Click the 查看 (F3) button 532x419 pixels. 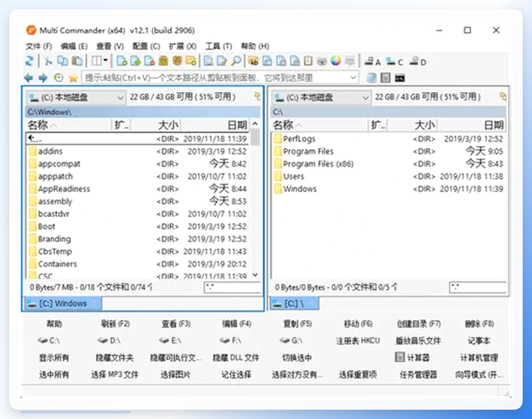tap(176, 324)
